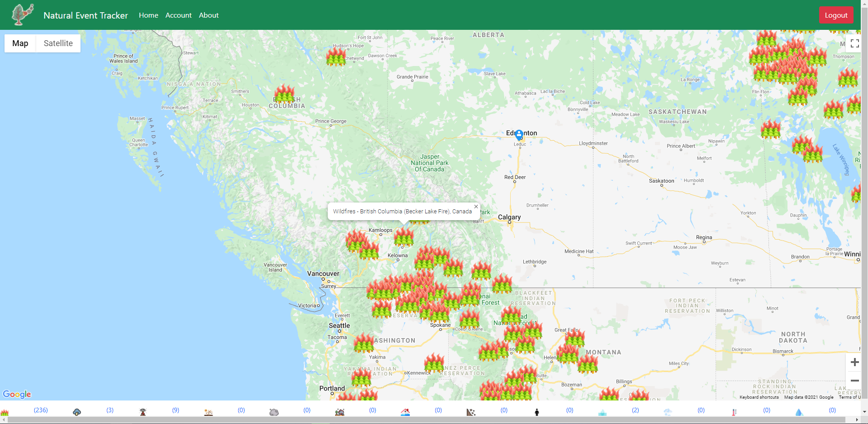868x424 pixels.
Task: Click the Billings city label
Action: (624, 382)
